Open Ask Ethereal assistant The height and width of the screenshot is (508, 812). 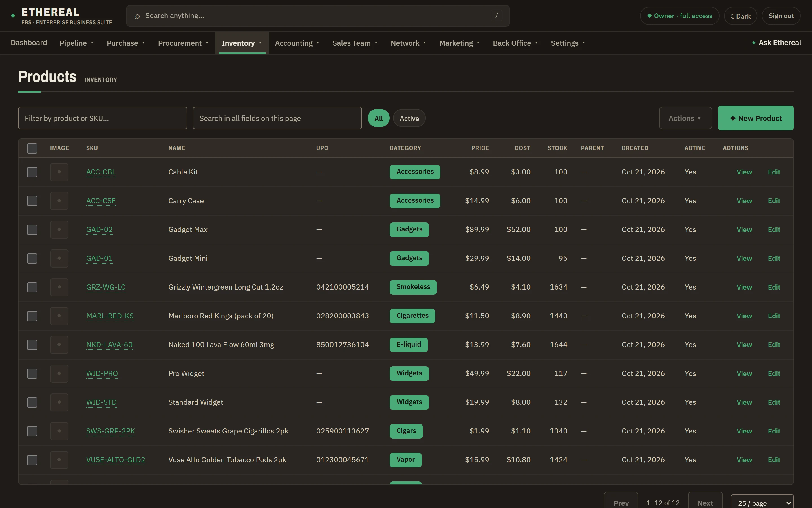point(776,43)
